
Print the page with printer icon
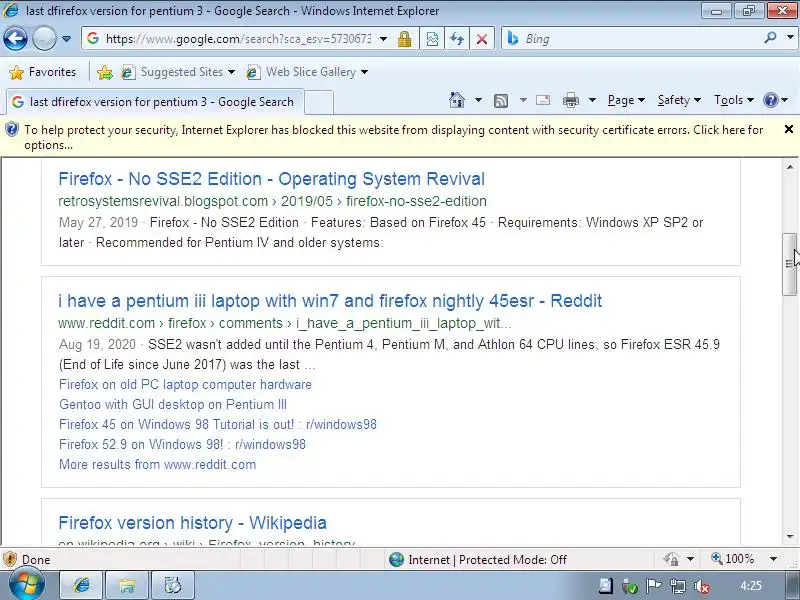coord(570,101)
